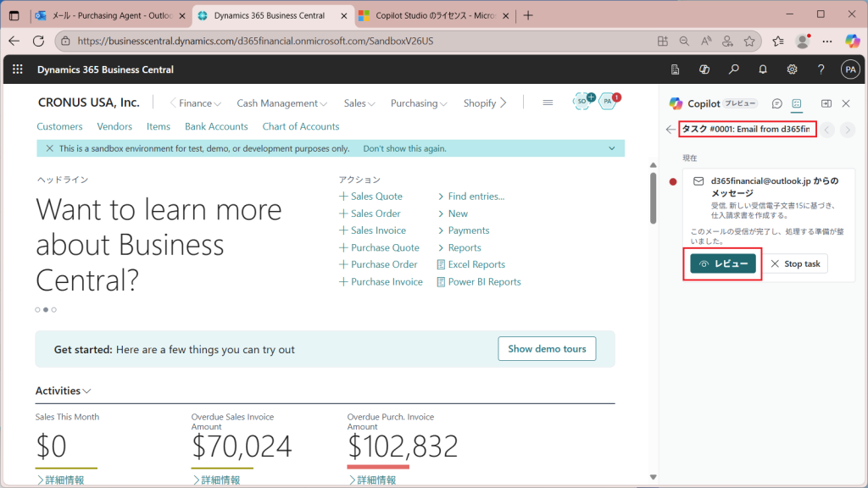Open the notifications bell
Viewport: 868px width, 488px height.
pos(763,69)
